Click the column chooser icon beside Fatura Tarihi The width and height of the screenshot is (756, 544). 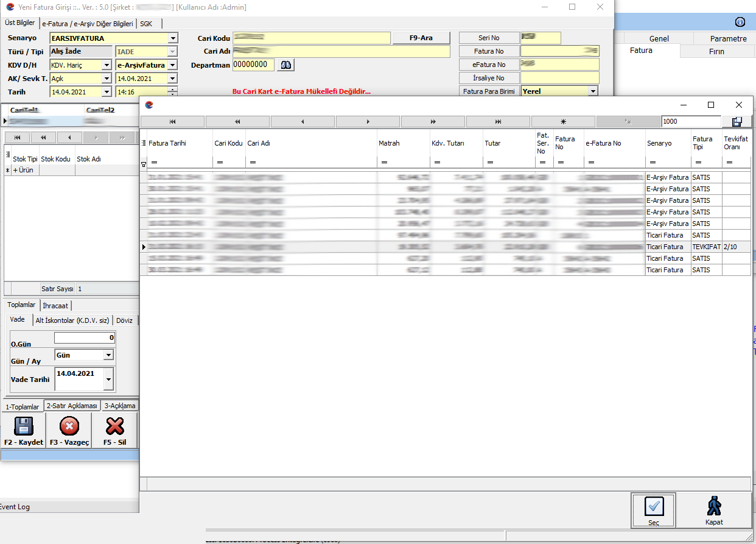coord(144,143)
